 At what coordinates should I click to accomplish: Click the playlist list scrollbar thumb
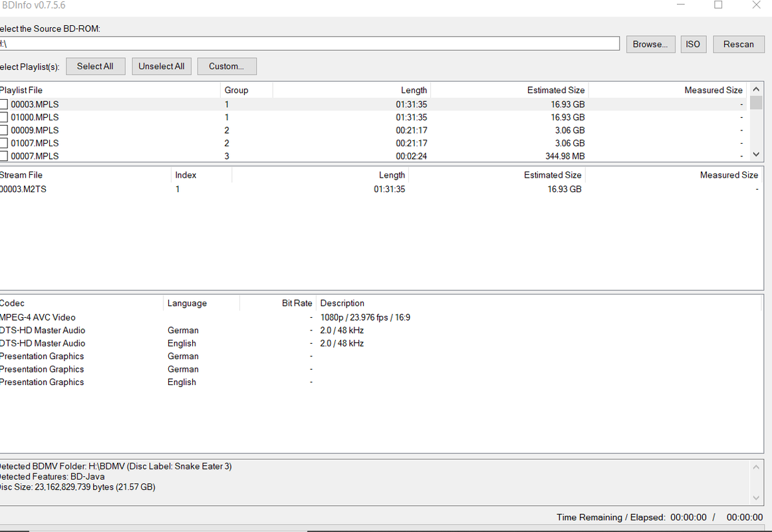click(756, 102)
